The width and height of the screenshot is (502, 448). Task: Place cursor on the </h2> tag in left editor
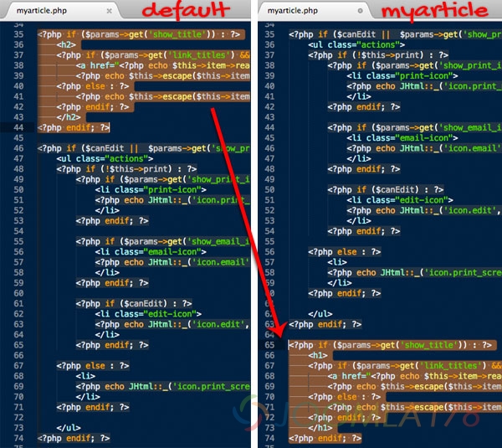[69, 117]
